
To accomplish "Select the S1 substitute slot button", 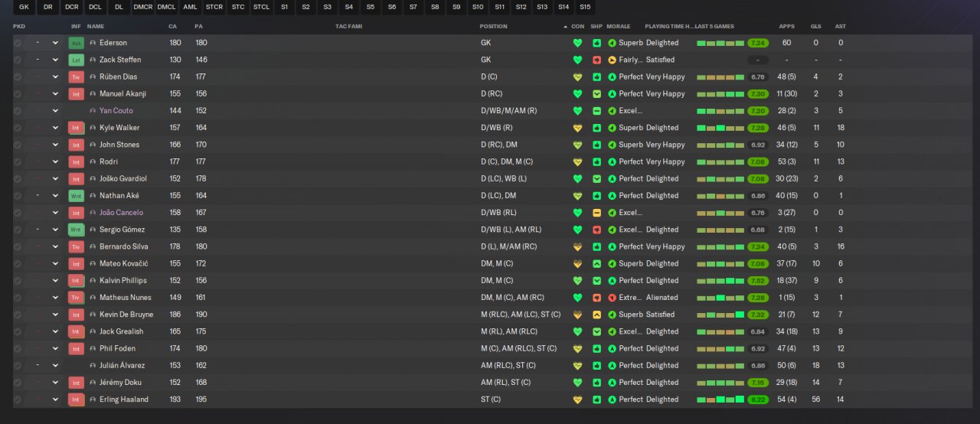I will pos(285,7).
